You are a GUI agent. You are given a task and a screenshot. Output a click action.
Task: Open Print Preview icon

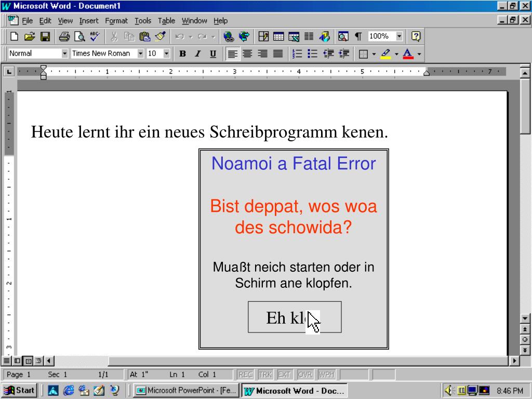[x=79, y=36]
